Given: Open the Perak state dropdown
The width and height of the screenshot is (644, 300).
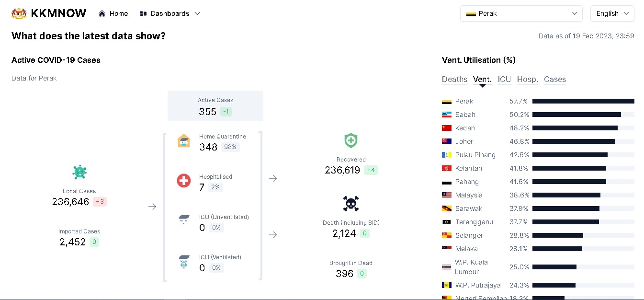Looking at the screenshot, I should pos(521,13).
